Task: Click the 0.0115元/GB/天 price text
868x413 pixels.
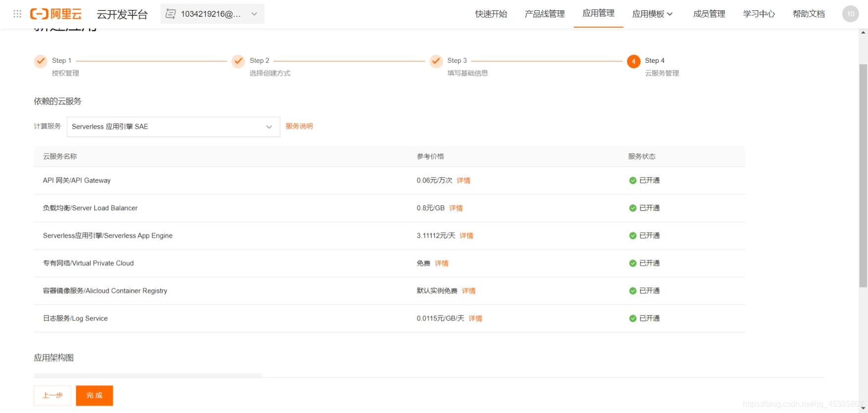Action: pos(440,319)
